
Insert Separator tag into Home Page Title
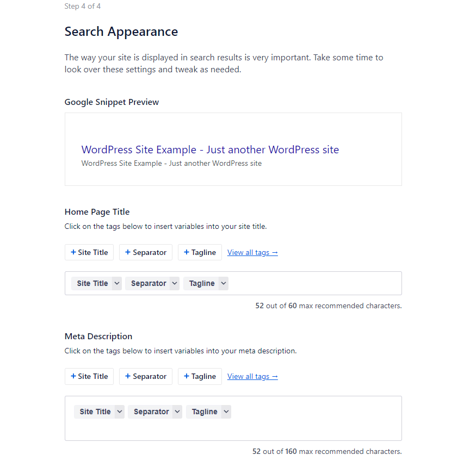click(x=146, y=252)
